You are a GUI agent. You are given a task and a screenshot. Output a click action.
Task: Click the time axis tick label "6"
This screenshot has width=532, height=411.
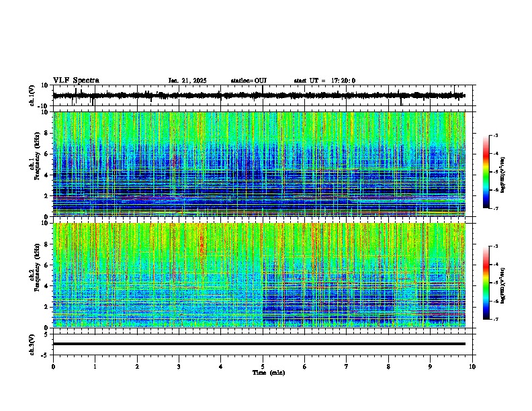click(305, 367)
